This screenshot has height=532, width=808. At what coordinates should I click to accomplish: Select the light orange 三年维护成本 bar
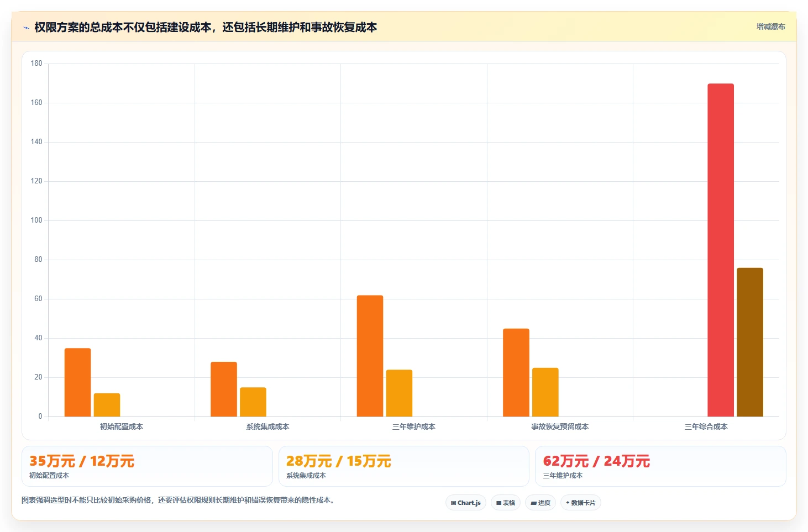(399, 393)
